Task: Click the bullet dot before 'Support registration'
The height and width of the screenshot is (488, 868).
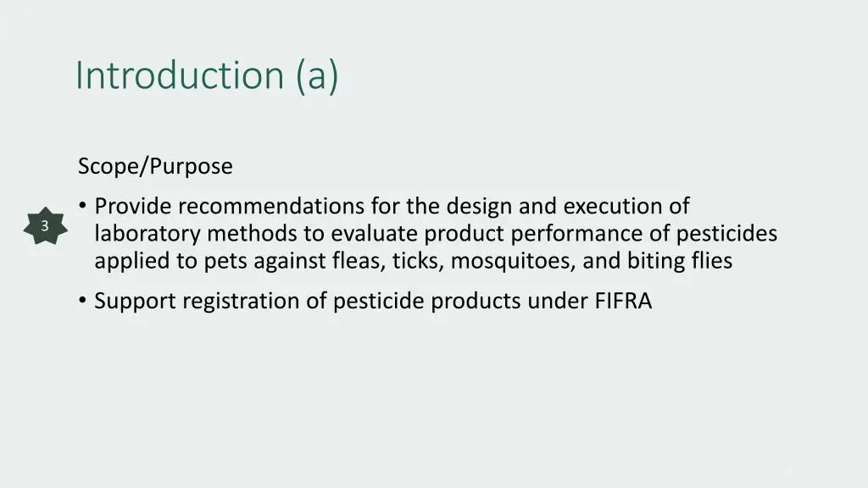Action: click(82, 301)
